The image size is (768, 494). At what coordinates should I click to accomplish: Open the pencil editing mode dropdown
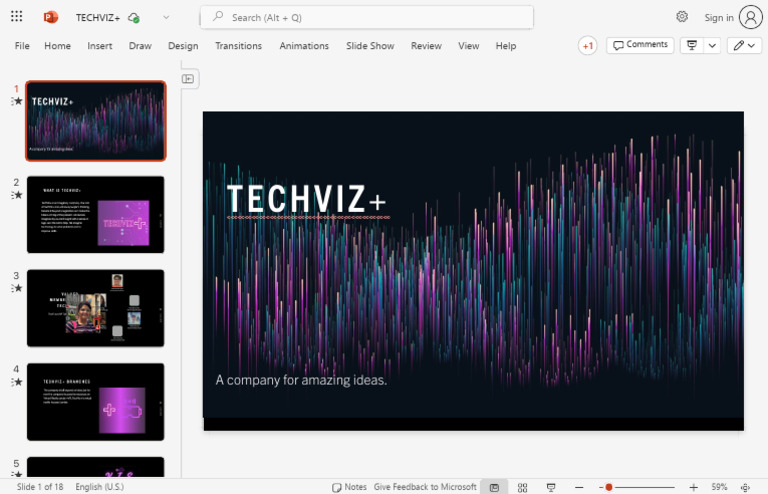[x=744, y=45]
